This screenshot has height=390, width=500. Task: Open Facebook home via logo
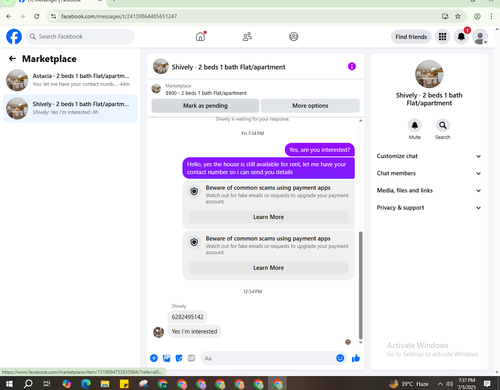[x=14, y=37]
